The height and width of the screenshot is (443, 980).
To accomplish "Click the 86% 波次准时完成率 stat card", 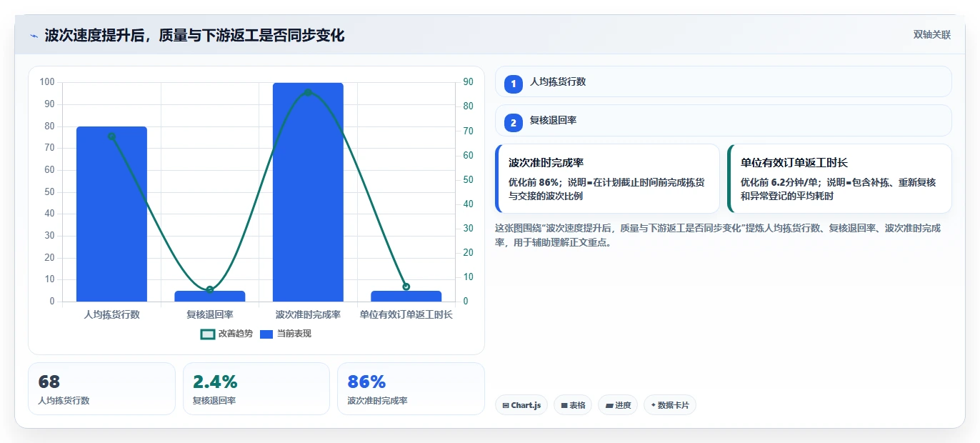I will coord(411,389).
